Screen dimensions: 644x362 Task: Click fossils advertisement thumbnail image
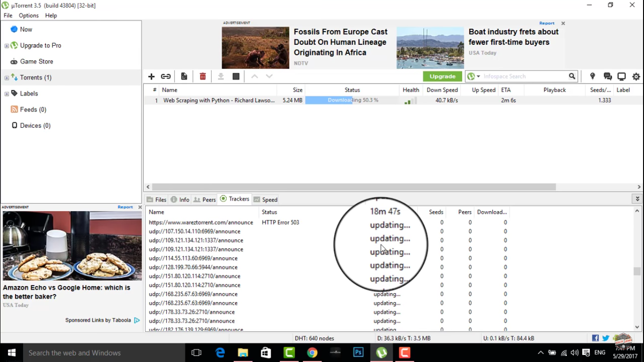click(x=256, y=48)
